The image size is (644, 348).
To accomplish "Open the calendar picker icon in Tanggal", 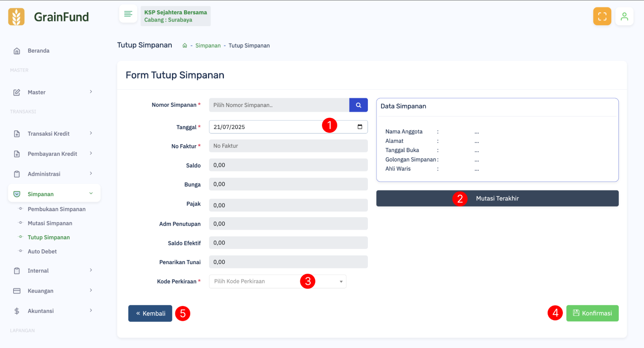I will click(x=360, y=127).
